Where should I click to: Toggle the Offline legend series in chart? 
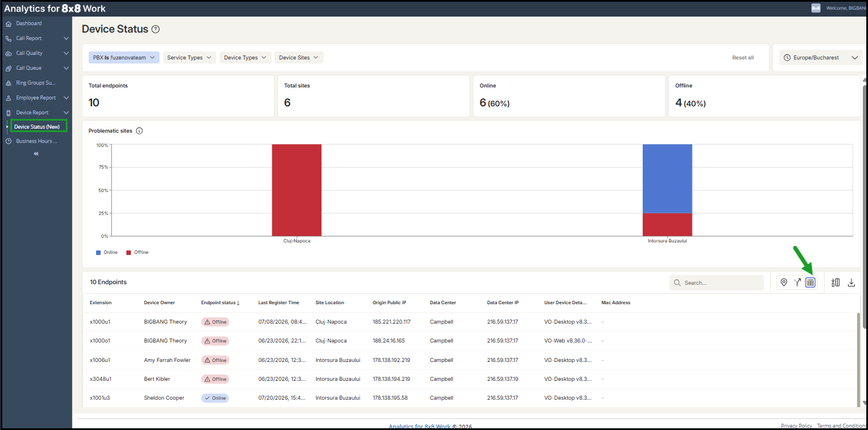(x=137, y=252)
